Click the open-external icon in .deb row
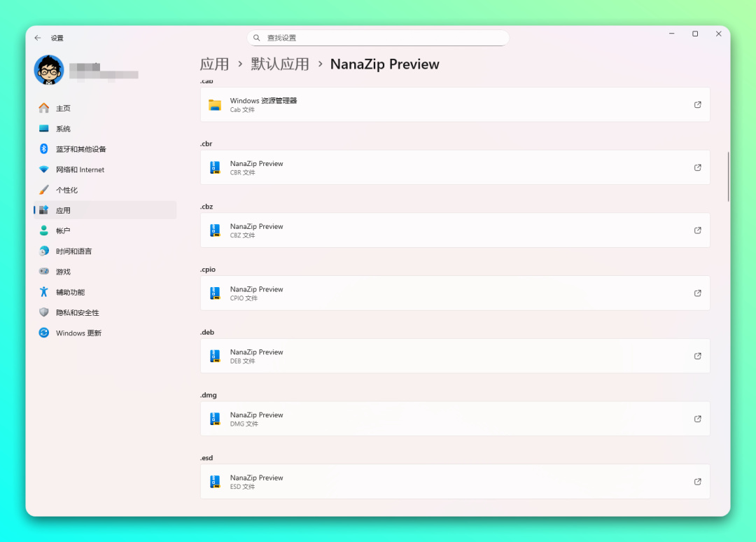The width and height of the screenshot is (756, 542). [698, 356]
